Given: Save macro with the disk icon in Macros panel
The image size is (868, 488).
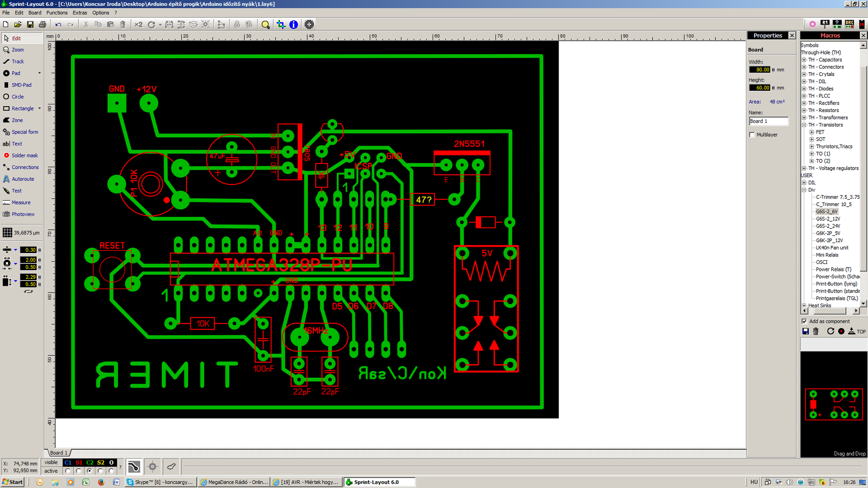Looking at the screenshot, I should (x=806, y=331).
